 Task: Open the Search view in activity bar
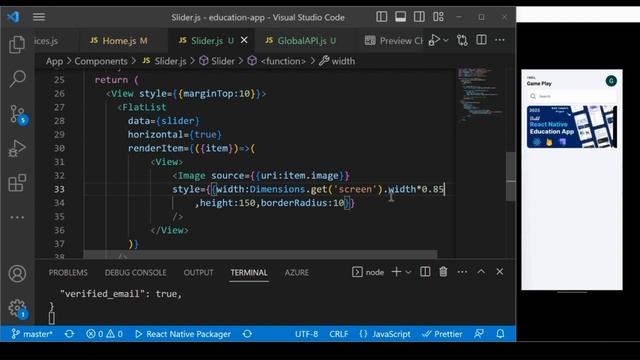tap(17, 78)
